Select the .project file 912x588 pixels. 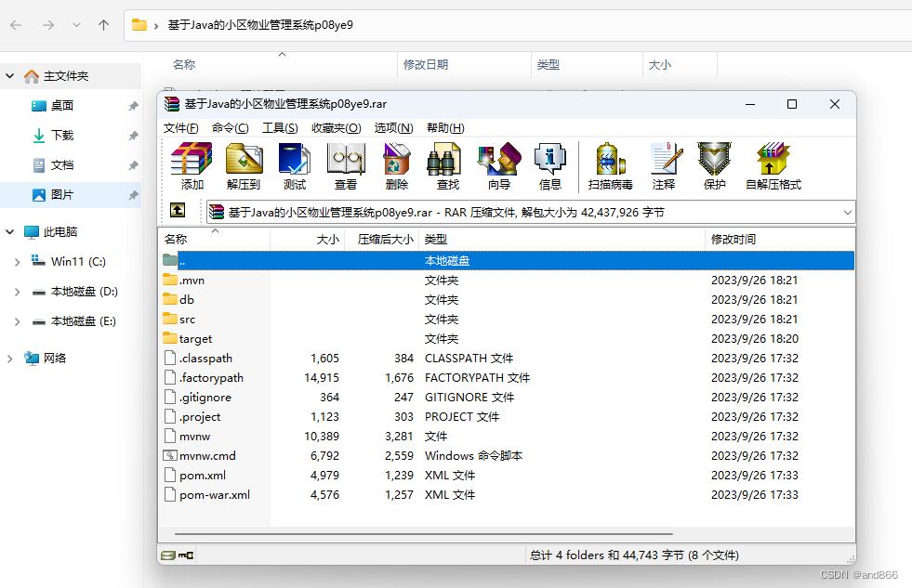507,416
